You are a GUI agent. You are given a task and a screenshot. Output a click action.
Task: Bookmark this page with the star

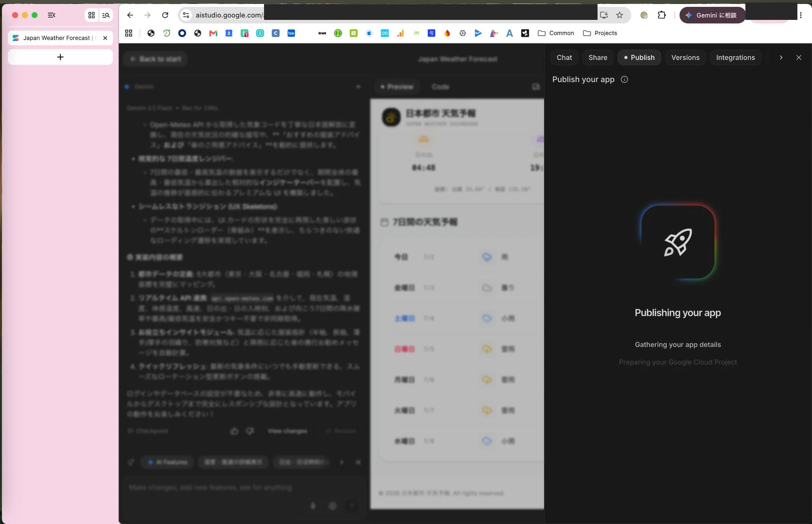point(619,15)
